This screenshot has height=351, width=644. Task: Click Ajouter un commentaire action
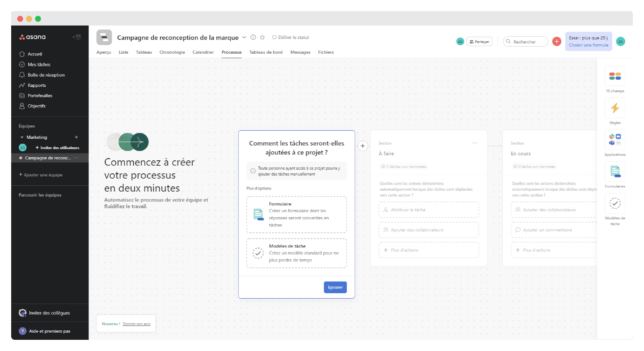click(554, 230)
